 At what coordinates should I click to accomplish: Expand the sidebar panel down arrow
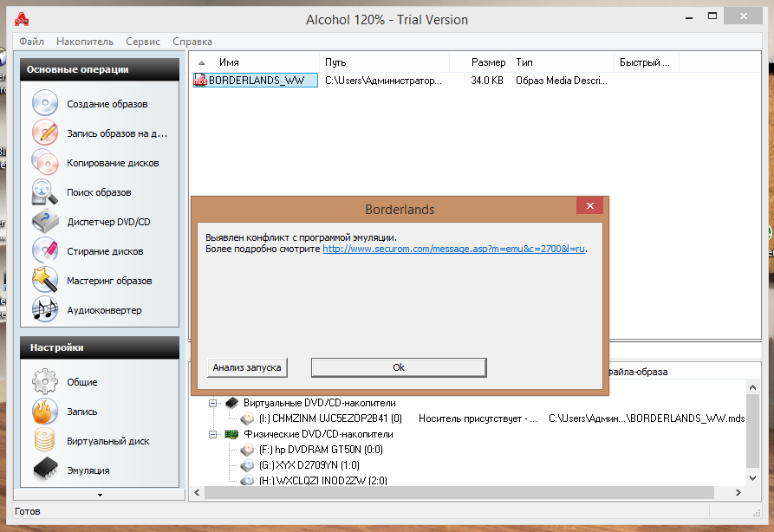coord(100,495)
